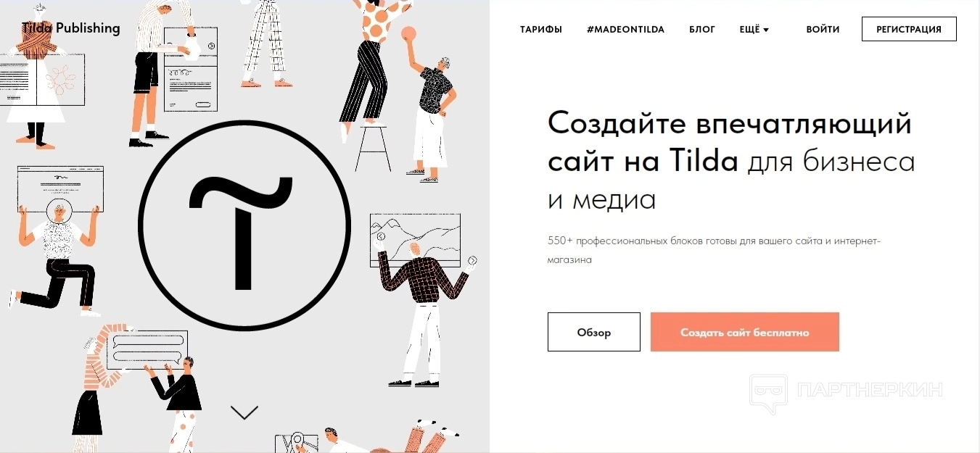Click the landscape picture frame illustration

pos(415,240)
